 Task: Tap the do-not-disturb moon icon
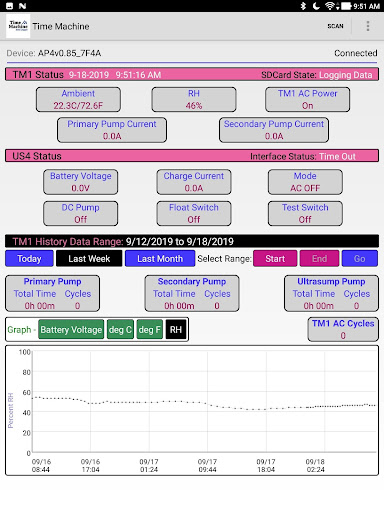click(x=316, y=6)
